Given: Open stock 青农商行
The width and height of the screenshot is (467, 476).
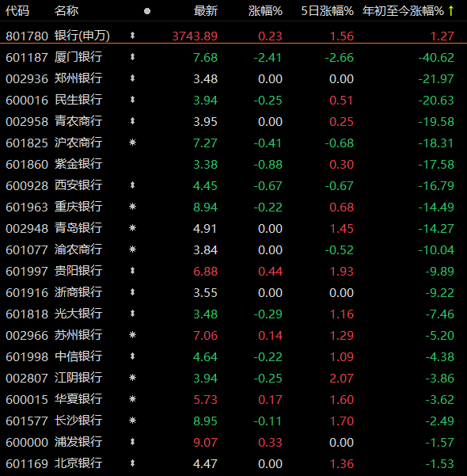Looking at the screenshot, I should point(78,121).
